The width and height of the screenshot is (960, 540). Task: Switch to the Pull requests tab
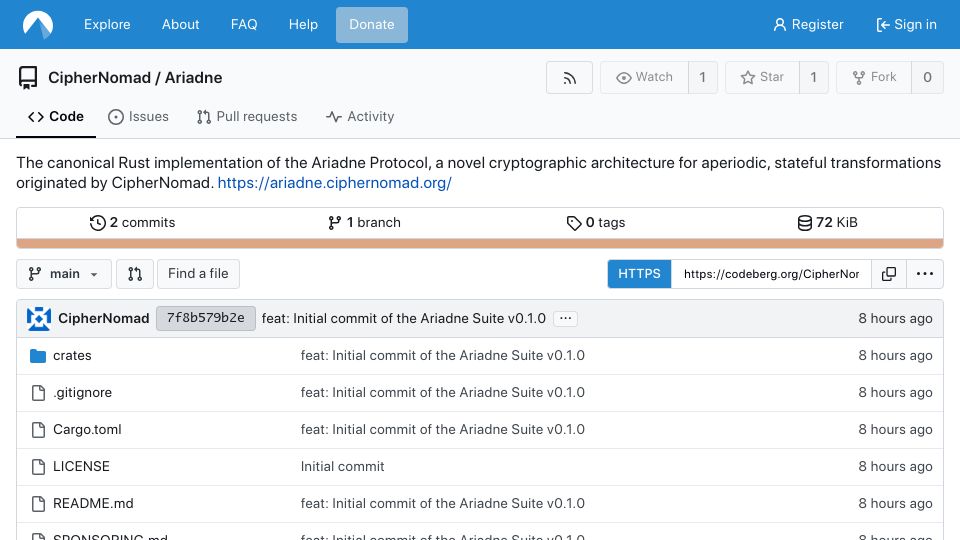[247, 116]
